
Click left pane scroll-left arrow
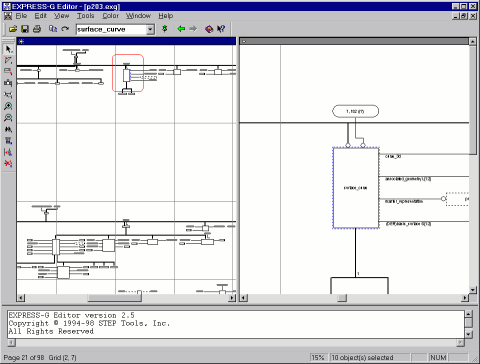21,298
